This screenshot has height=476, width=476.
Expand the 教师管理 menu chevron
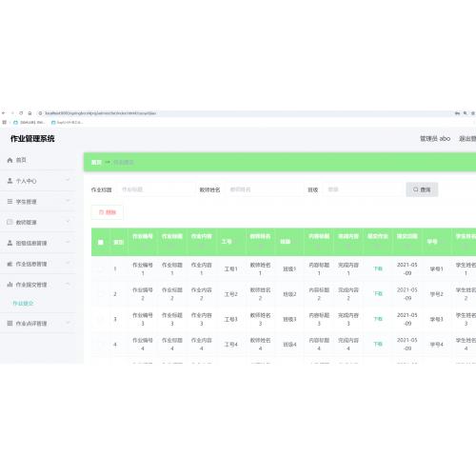pos(68,222)
